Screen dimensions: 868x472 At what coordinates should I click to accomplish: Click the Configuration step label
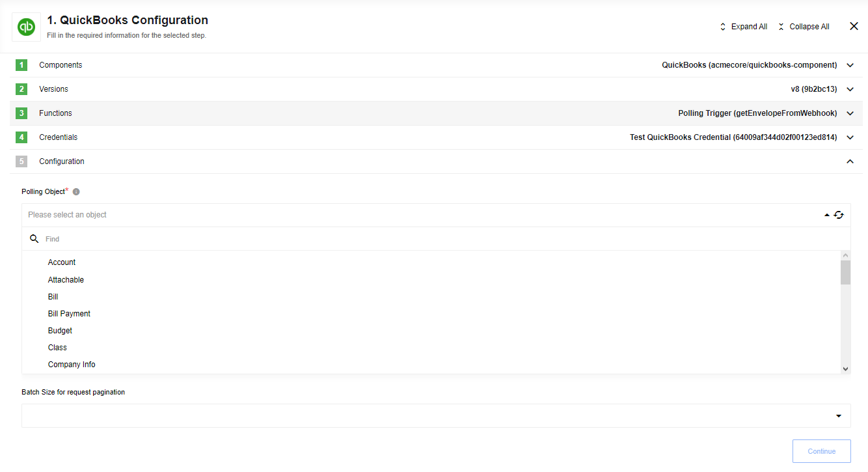pos(62,161)
